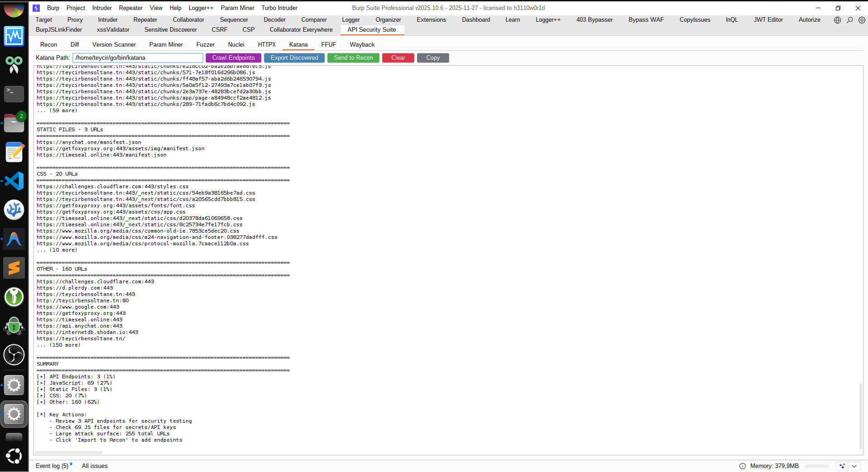Click the red Clear button
868x472 pixels.
pyautogui.click(x=398, y=58)
